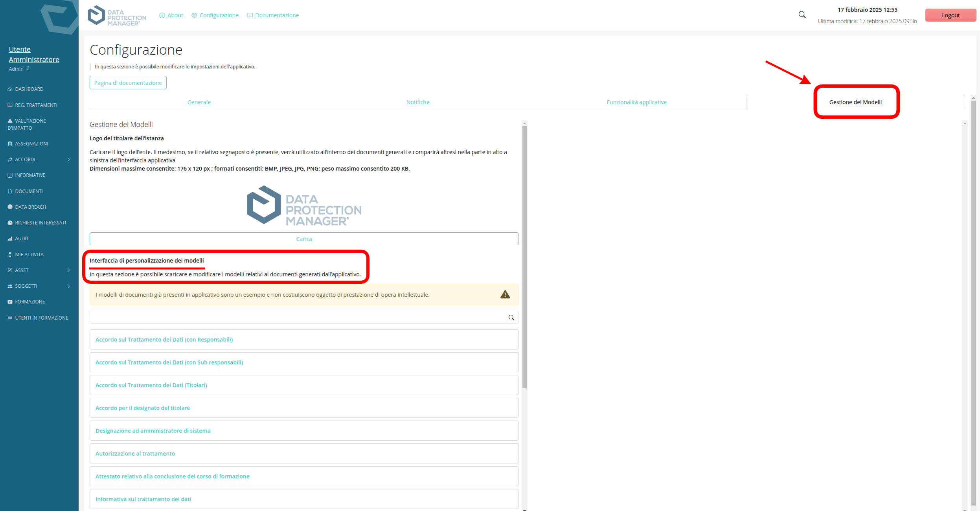Click the Data Breach alert icon

coord(10,207)
